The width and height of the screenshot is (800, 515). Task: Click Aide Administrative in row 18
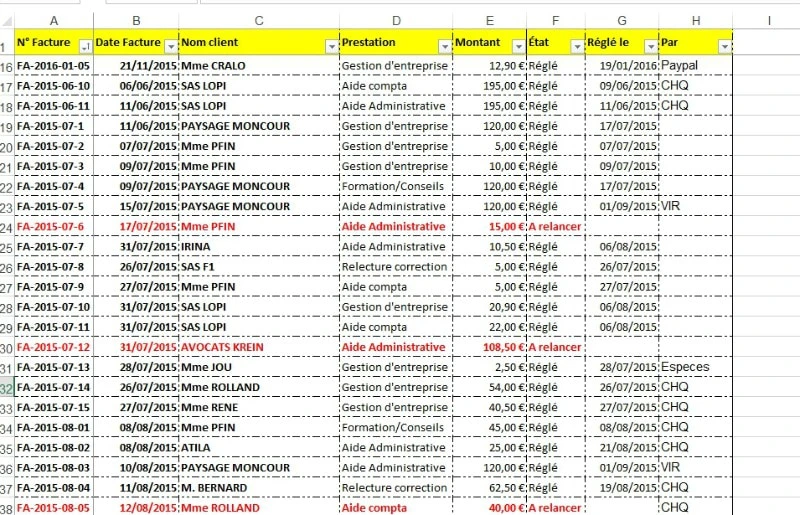396,106
